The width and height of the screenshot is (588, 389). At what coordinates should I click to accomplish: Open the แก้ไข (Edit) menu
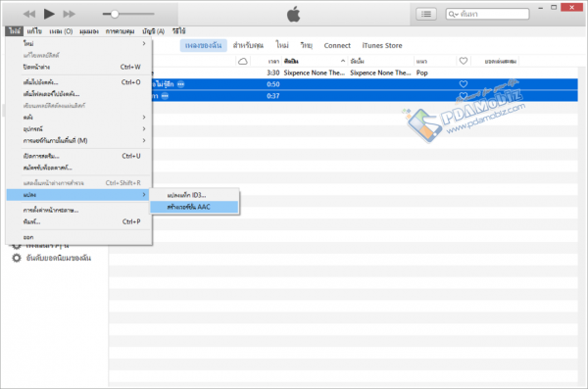(x=34, y=31)
